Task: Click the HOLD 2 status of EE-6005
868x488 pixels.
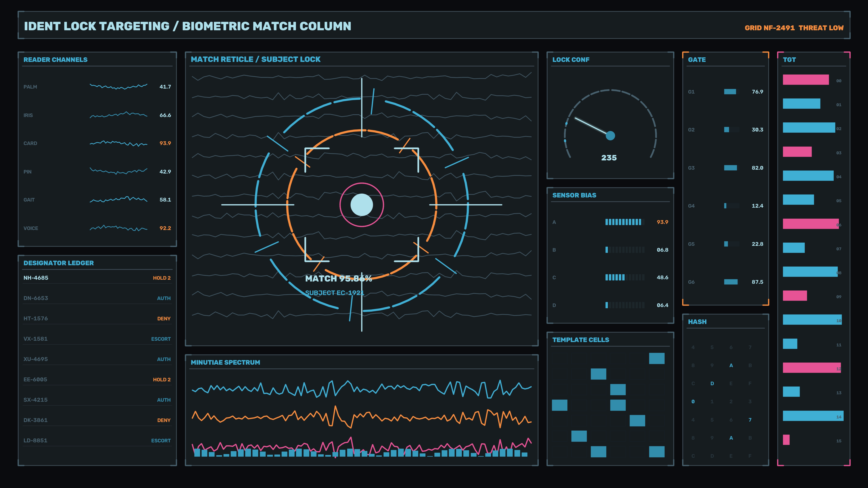Action: [x=162, y=380]
